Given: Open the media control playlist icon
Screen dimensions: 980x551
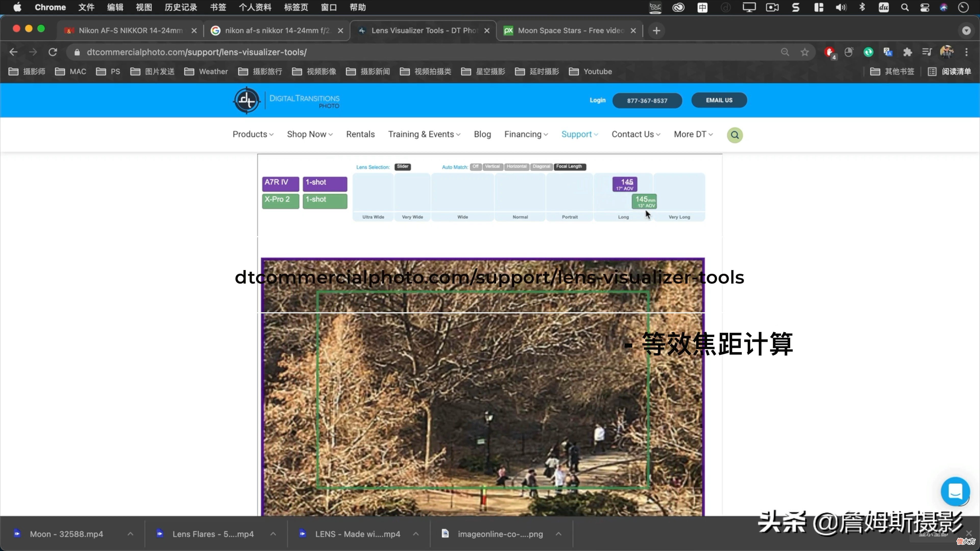Looking at the screenshot, I should 927,52.
